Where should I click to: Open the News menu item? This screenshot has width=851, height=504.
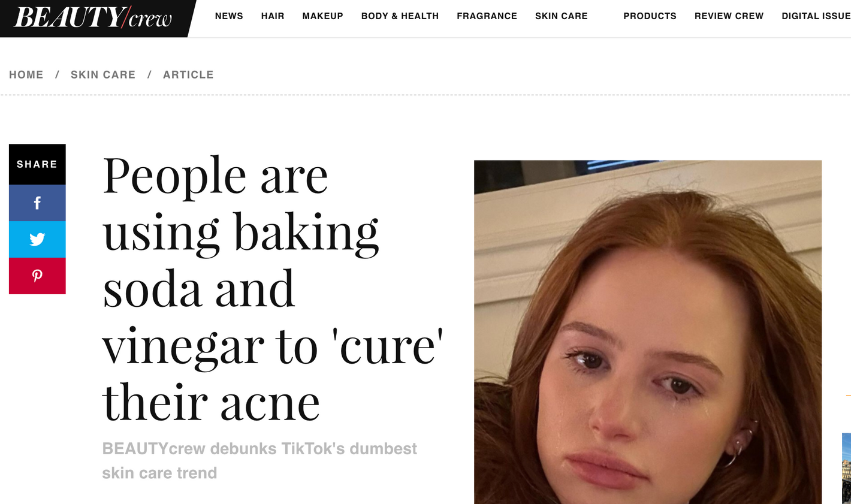229,16
